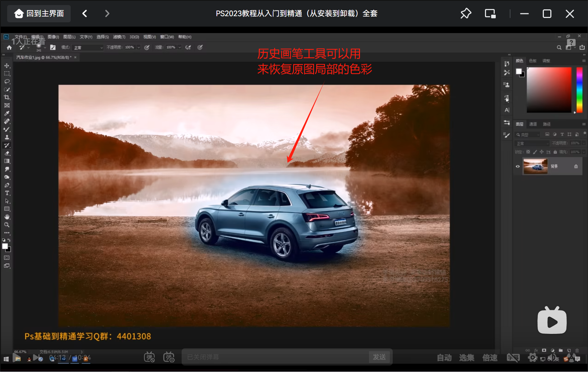Viewport: 588px width, 372px height.
Task: Select the Brush tool
Action: tap(7, 129)
